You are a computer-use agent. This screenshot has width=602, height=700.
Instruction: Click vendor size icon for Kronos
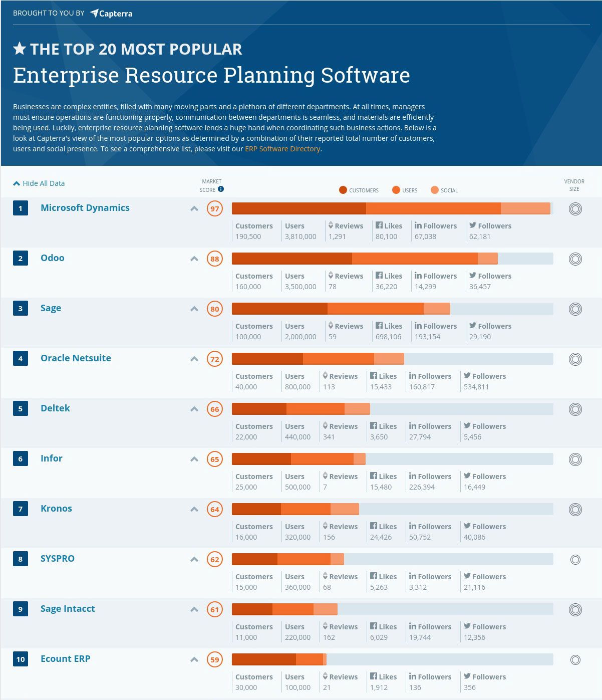coord(575,510)
